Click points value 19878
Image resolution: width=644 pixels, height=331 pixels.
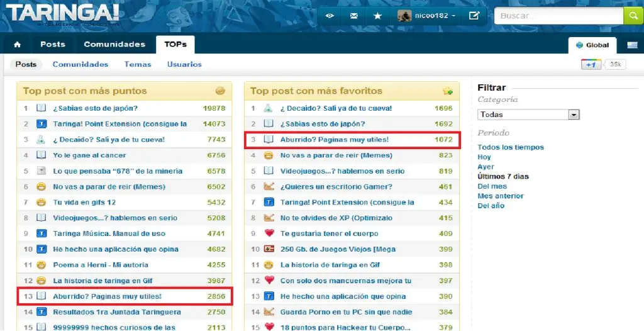click(x=214, y=109)
